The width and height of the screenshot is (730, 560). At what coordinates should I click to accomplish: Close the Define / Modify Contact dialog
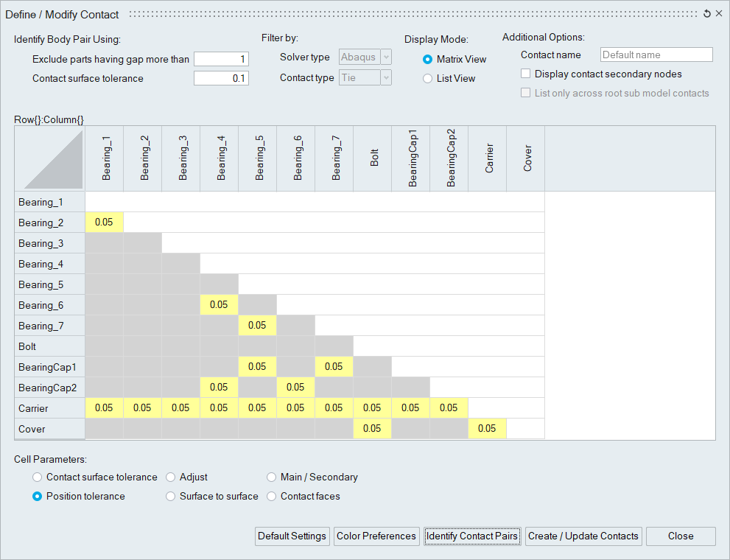(x=719, y=14)
